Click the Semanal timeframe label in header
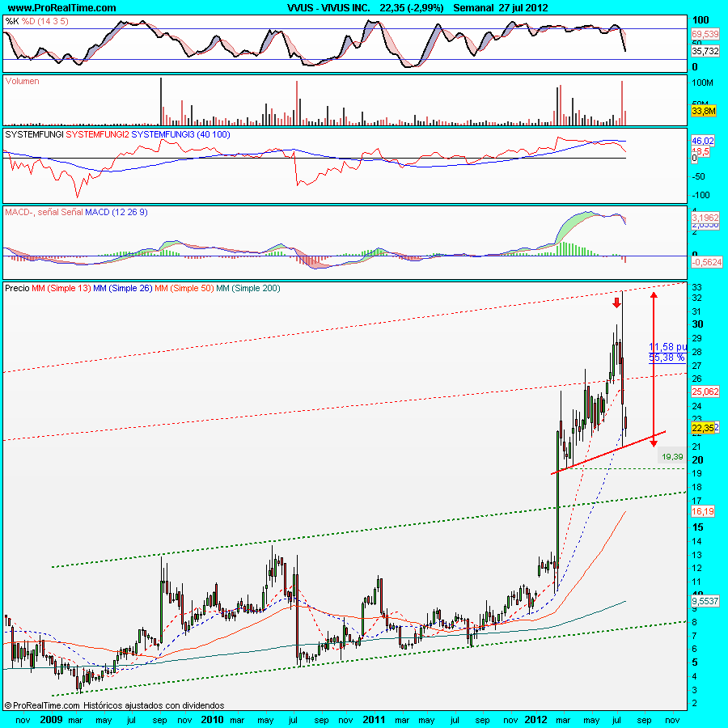 [473, 8]
